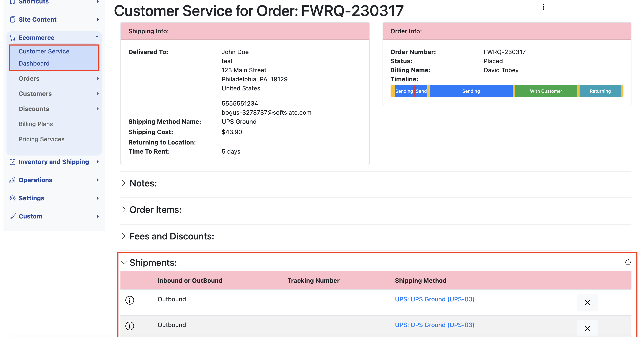Click the Time To Rent value 5 days
644x337 pixels.
[x=231, y=151]
